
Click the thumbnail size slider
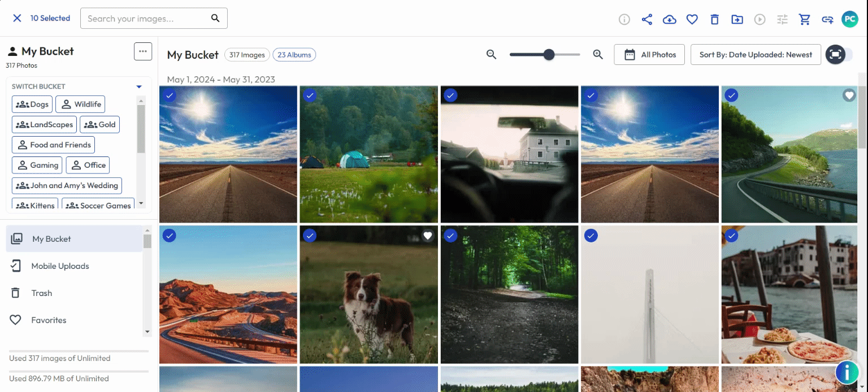545,54
